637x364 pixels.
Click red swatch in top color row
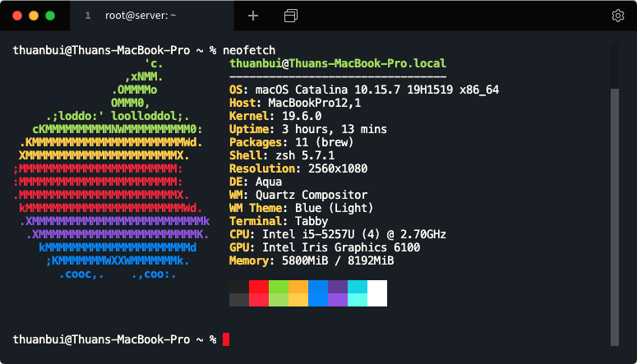click(259, 287)
